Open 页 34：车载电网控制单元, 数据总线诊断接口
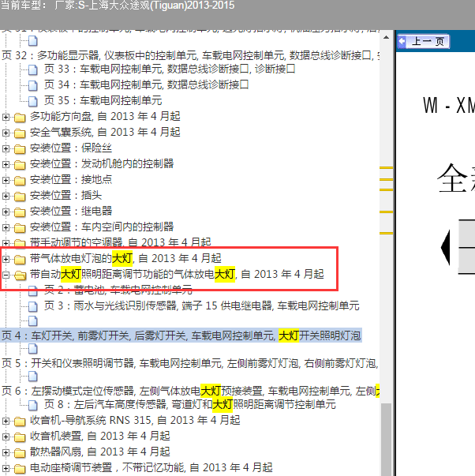Image resolution: width=475 pixels, height=476 pixels. pyautogui.click(x=146, y=84)
